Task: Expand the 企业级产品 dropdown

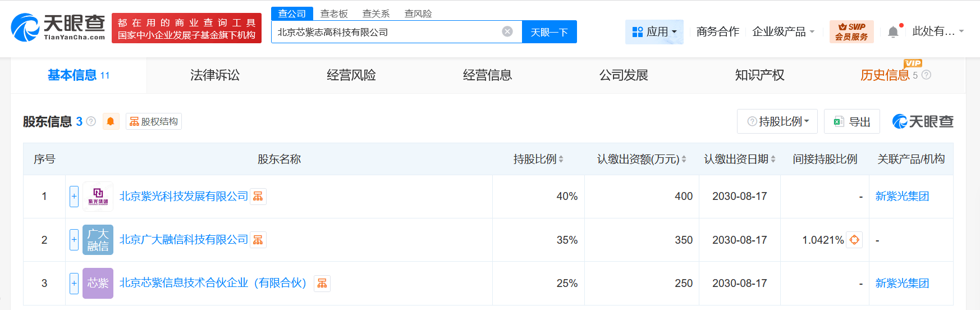Action: 783,32
